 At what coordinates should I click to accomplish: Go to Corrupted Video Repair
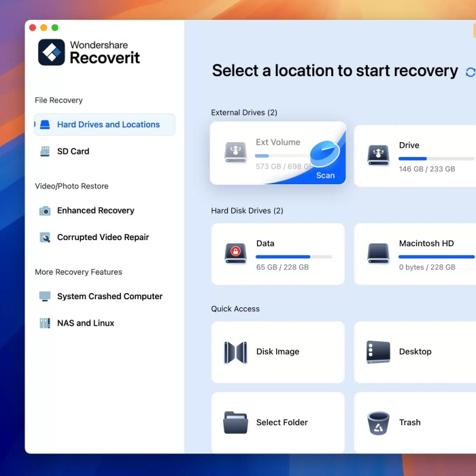click(x=105, y=237)
